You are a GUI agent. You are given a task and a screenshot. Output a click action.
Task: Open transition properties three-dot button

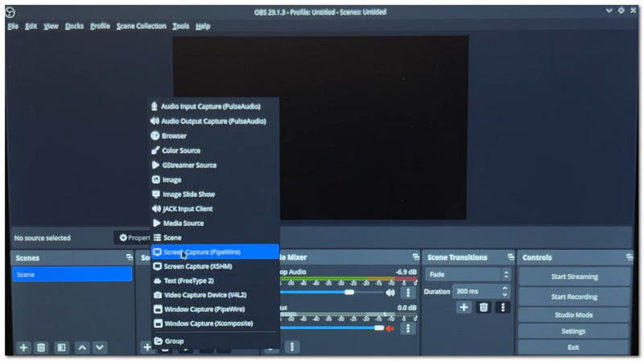coord(502,307)
